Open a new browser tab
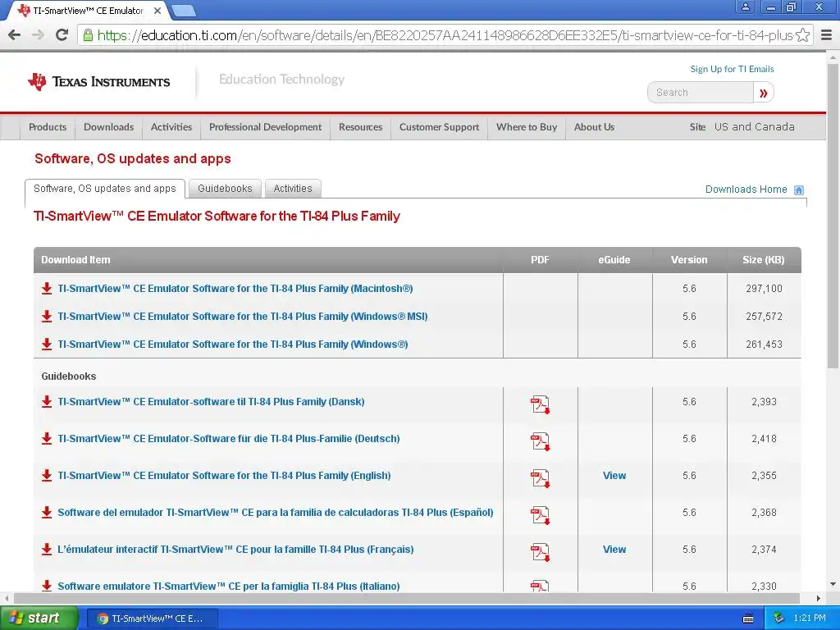Image resolution: width=840 pixels, height=630 pixels. [183, 10]
